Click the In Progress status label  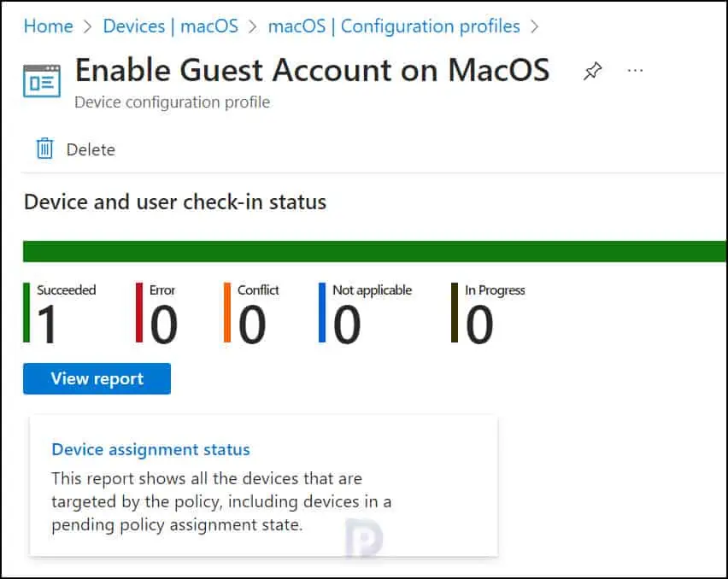pyautogui.click(x=495, y=290)
